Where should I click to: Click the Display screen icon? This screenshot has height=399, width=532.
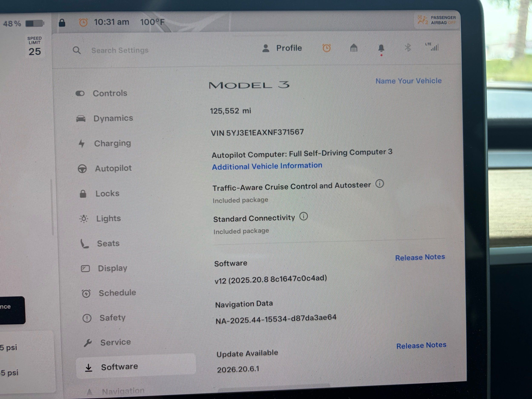(x=85, y=268)
